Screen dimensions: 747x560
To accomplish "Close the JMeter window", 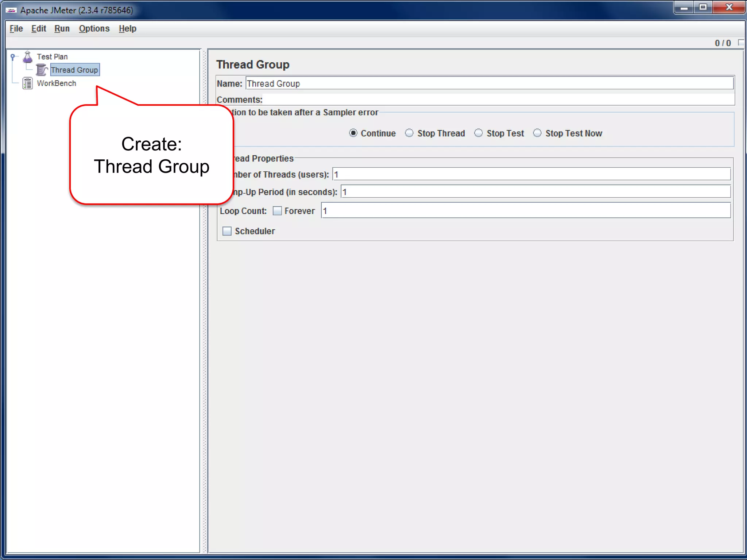I will point(729,8).
